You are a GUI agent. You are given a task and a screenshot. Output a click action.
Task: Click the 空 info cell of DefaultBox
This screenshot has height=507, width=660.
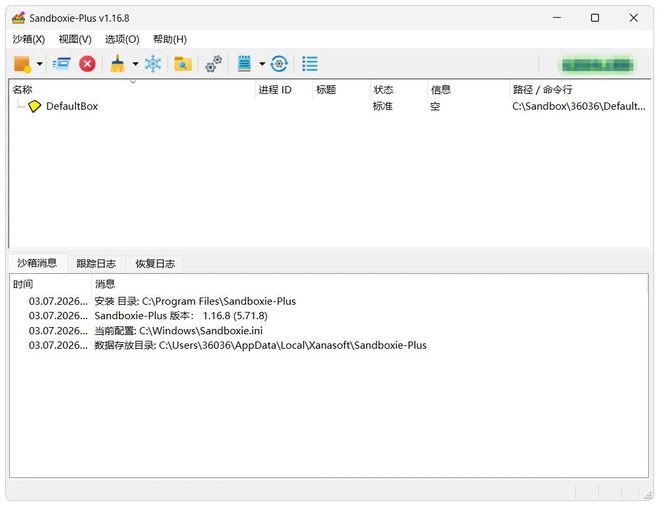pyautogui.click(x=435, y=106)
